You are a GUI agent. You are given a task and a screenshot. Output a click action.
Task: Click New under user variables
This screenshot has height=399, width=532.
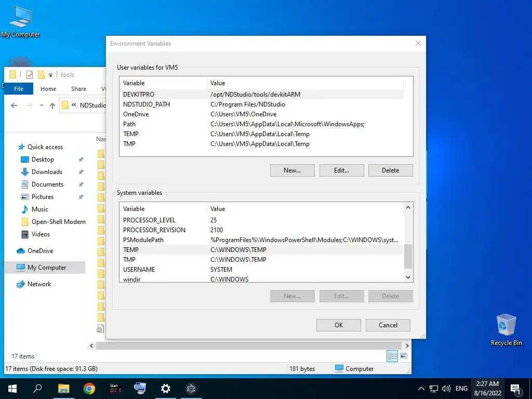point(292,170)
